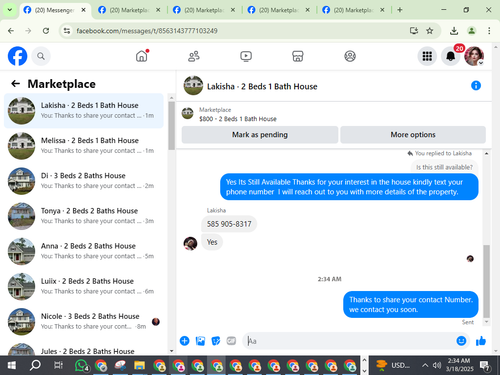The width and height of the screenshot is (500, 375).
Task: Open Lakisha - 2 Beds 1 Bath House conversation
Action: tap(84, 111)
